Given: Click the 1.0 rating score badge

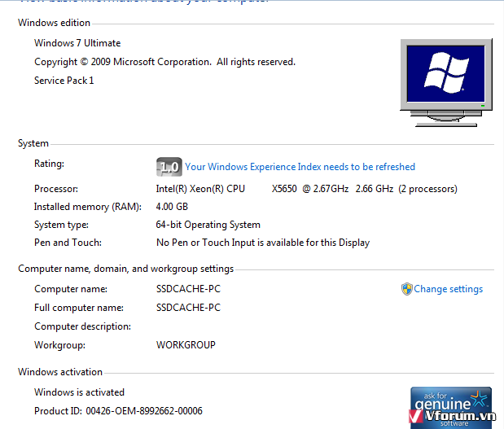Looking at the screenshot, I should tap(169, 167).
